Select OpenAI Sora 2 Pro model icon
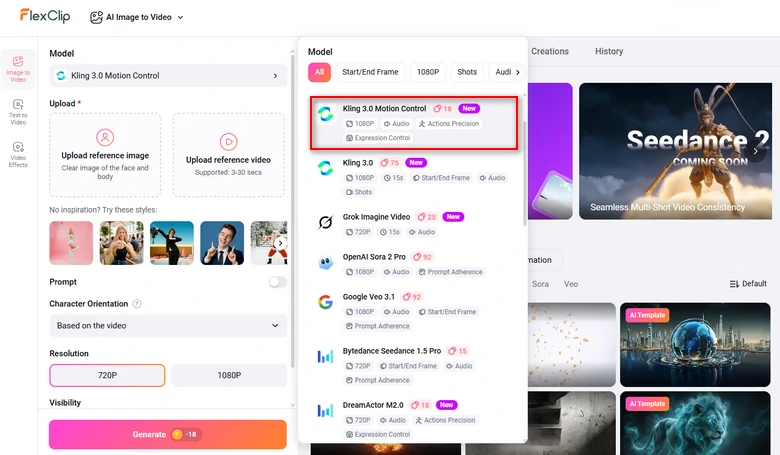The image size is (780, 455). click(325, 263)
